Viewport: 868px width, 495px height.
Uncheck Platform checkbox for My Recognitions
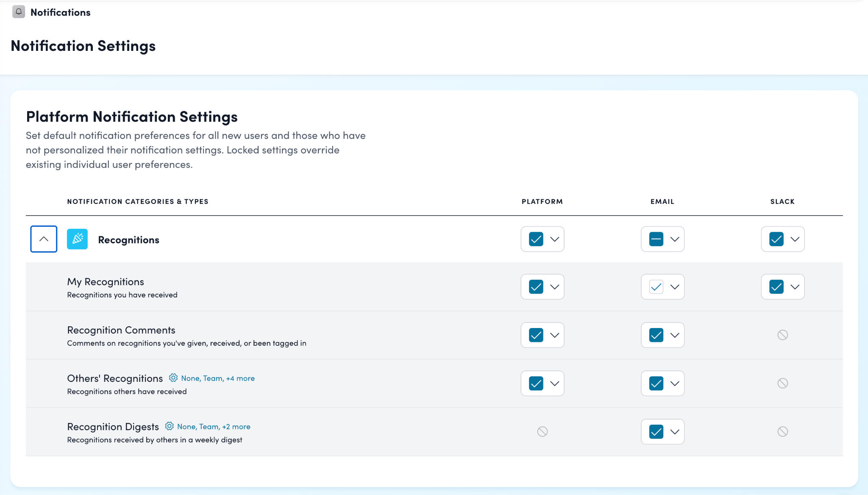(536, 287)
